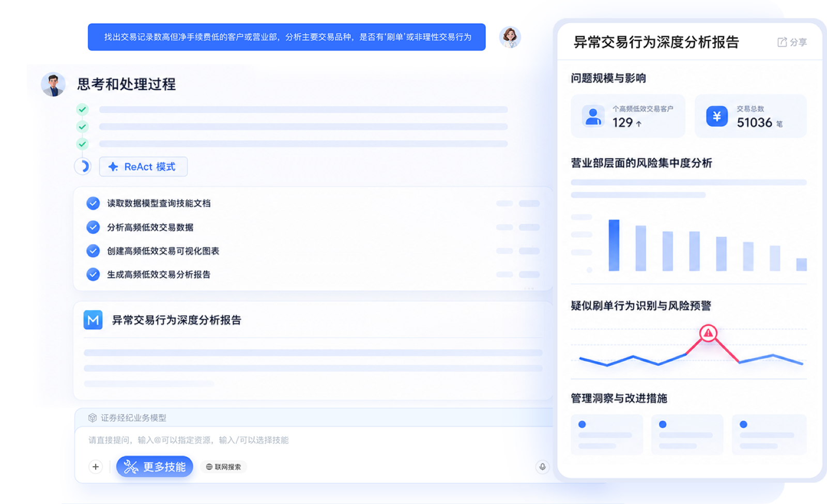This screenshot has width=827, height=504.
Task: Click the ReAct 模式 button
Action: pyautogui.click(x=143, y=166)
